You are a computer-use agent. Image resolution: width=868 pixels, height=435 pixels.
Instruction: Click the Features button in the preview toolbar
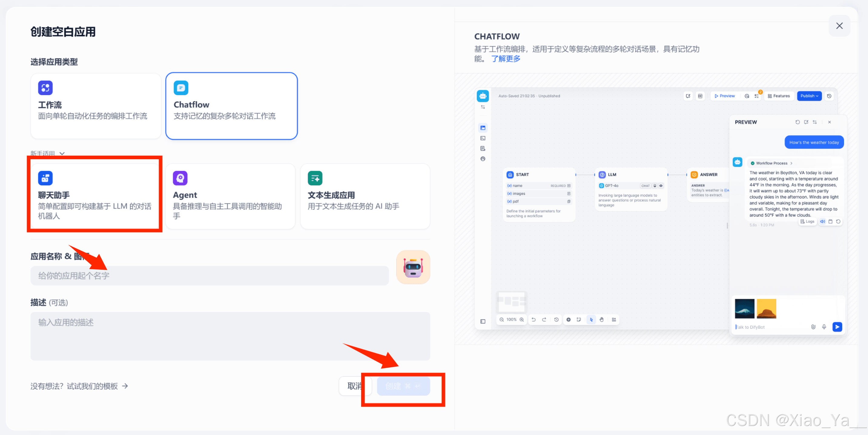click(x=778, y=96)
